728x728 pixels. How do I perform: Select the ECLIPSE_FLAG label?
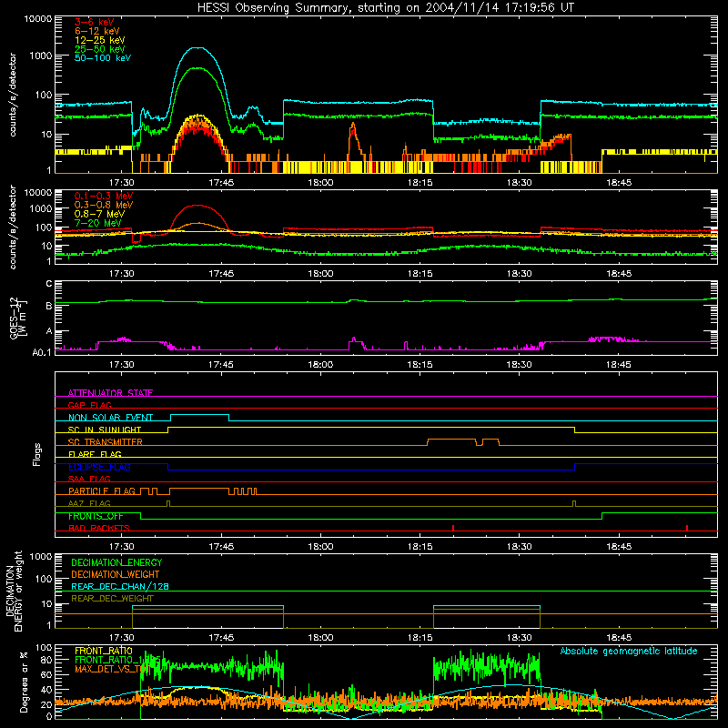pos(99,467)
